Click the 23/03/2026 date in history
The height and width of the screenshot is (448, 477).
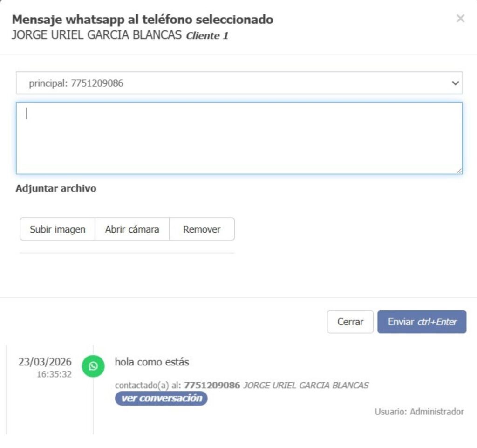[x=45, y=362]
